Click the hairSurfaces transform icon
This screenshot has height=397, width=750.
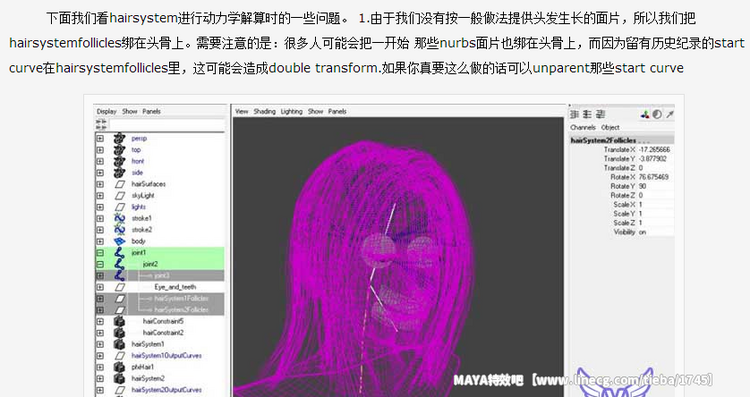click(x=120, y=184)
